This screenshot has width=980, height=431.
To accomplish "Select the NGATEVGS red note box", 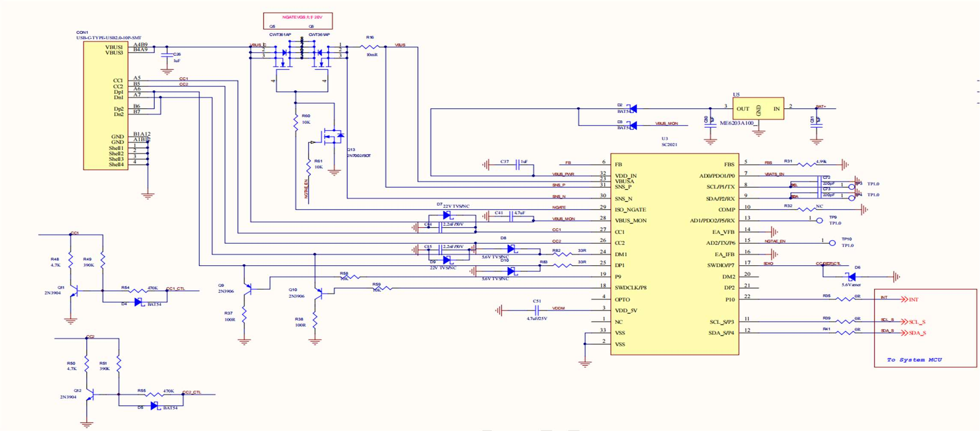I will [x=298, y=21].
